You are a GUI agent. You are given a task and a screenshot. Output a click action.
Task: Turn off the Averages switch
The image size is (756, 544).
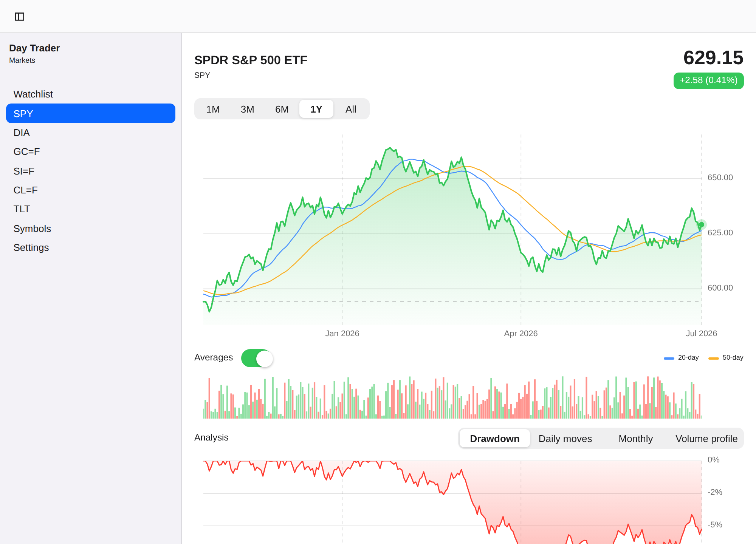pyautogui.click(x=257, y=358)
